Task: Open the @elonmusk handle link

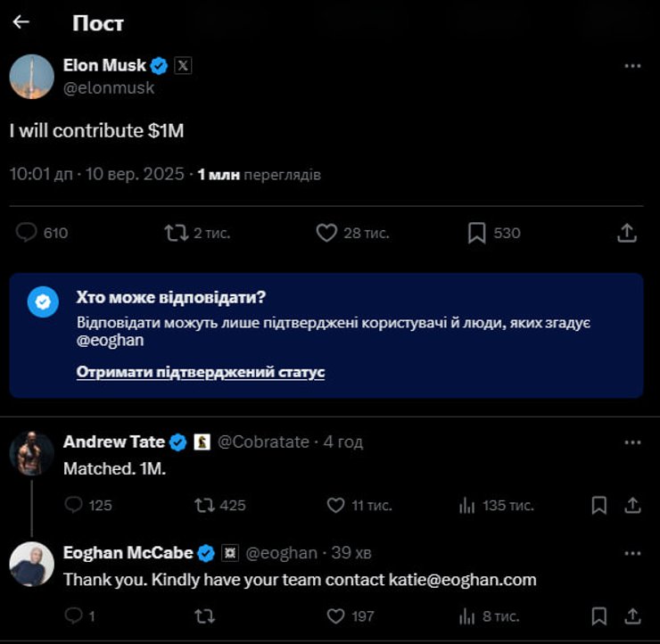Action: point(109,87)
